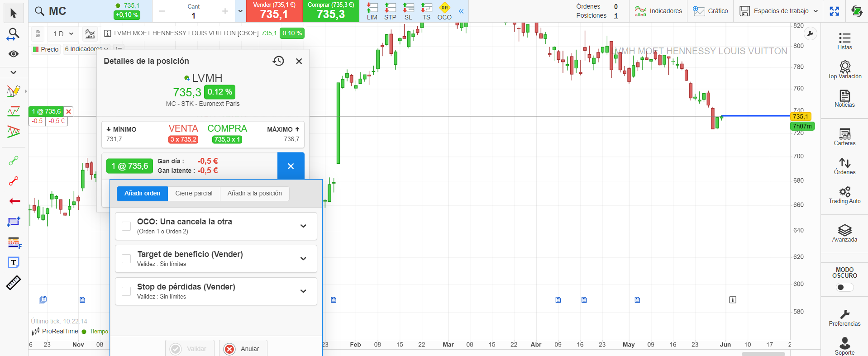Click the red Vender 735,1 button
Screen dimensions: 868x356
point(274,11)
